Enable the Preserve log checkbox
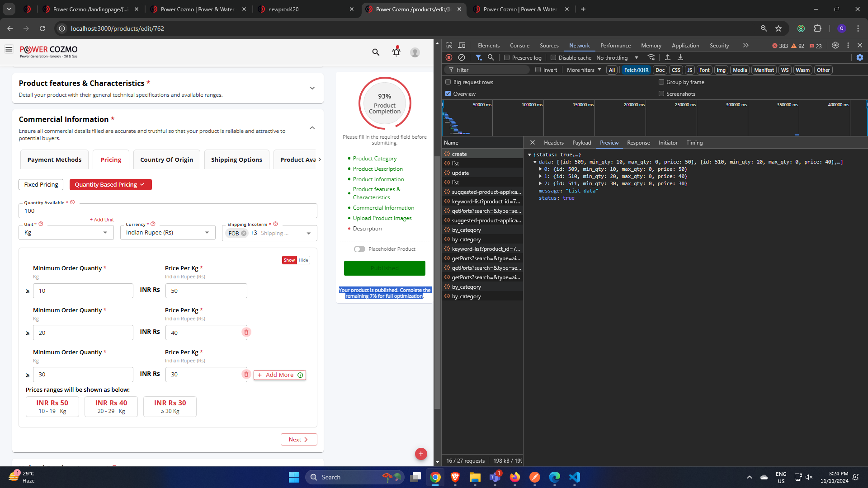The image size is (868, 488). pyautogui.click(x=507, y=58)
